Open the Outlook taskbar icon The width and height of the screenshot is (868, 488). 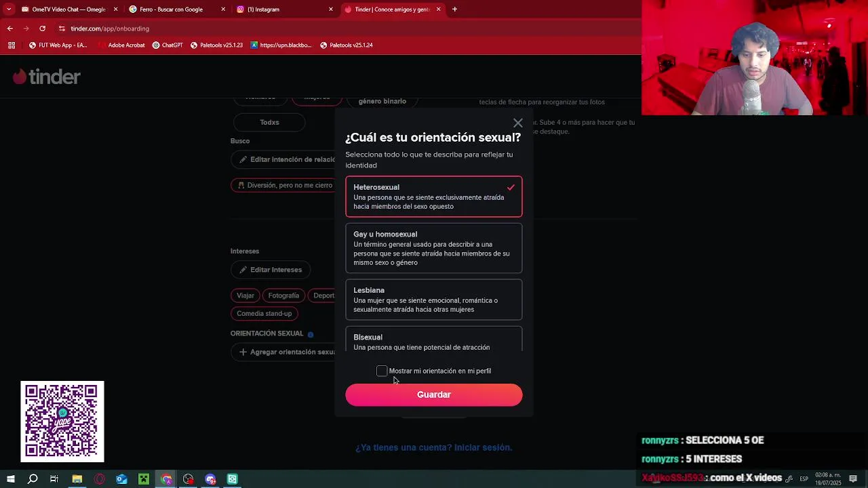tap(121, 479)
